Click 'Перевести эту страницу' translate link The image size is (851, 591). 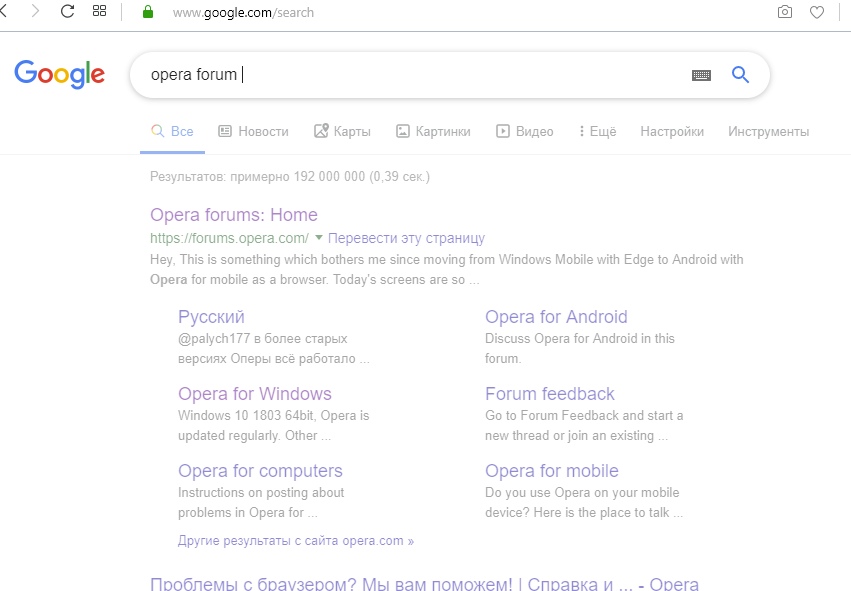coord(407,238)
